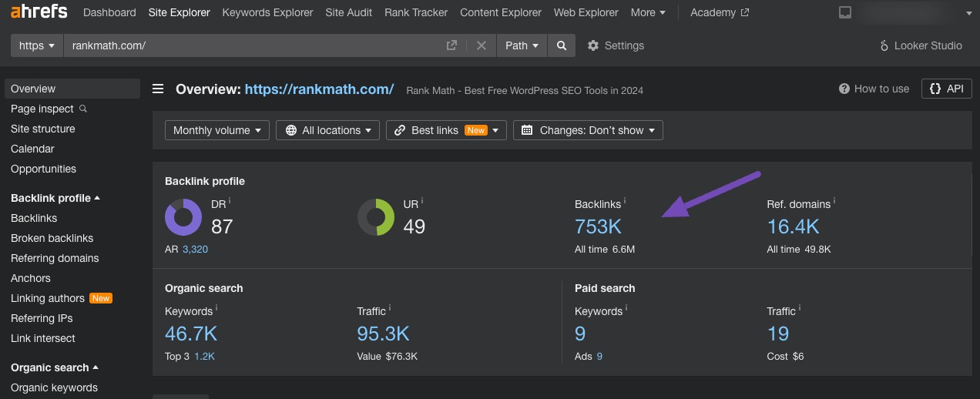This screenshot has width=980, height=399.
Task: Click magnifier icon beside Page inspect
Action: pyautogui.click(x=83, y=109)
